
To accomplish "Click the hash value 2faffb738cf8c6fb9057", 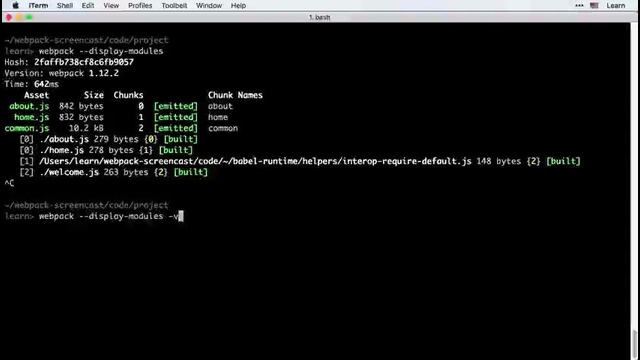I will [x=84, y=62].
